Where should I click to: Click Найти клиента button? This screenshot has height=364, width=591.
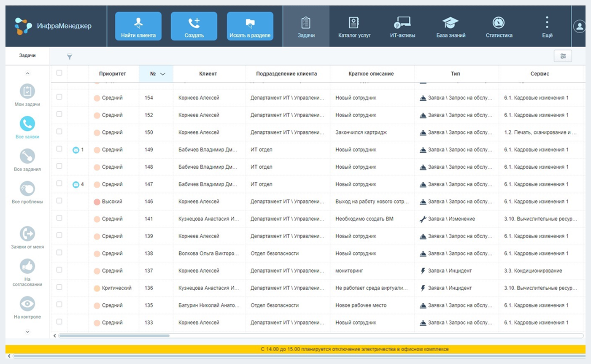[x=138, y=26]
